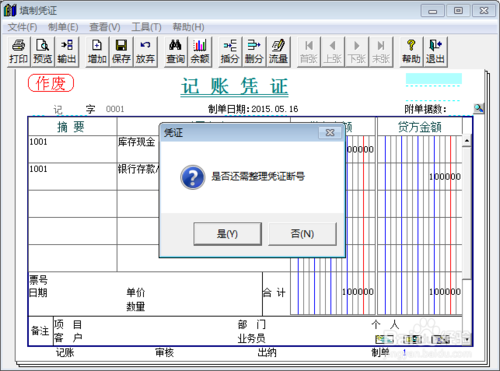
Task: Open the 工具(T) menu
Action: click(146, 27)
